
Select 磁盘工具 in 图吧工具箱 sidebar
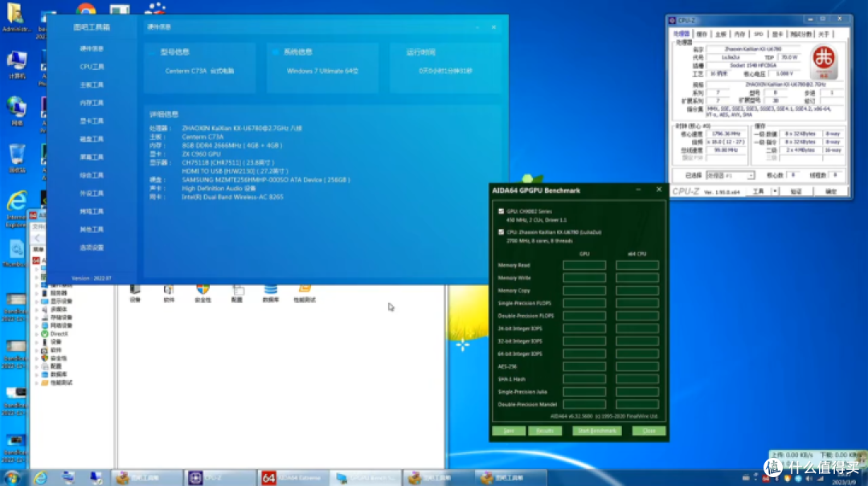(92, 139)
